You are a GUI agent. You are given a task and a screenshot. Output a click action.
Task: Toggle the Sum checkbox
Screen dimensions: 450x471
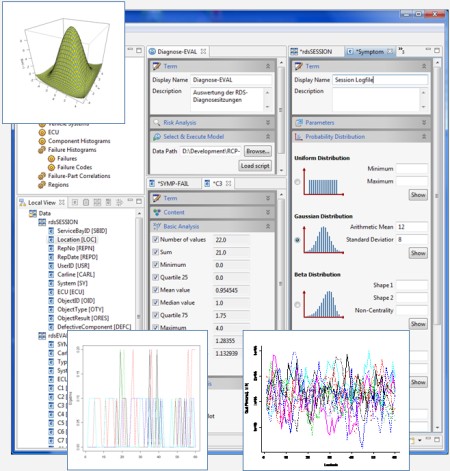click(155, 252)
